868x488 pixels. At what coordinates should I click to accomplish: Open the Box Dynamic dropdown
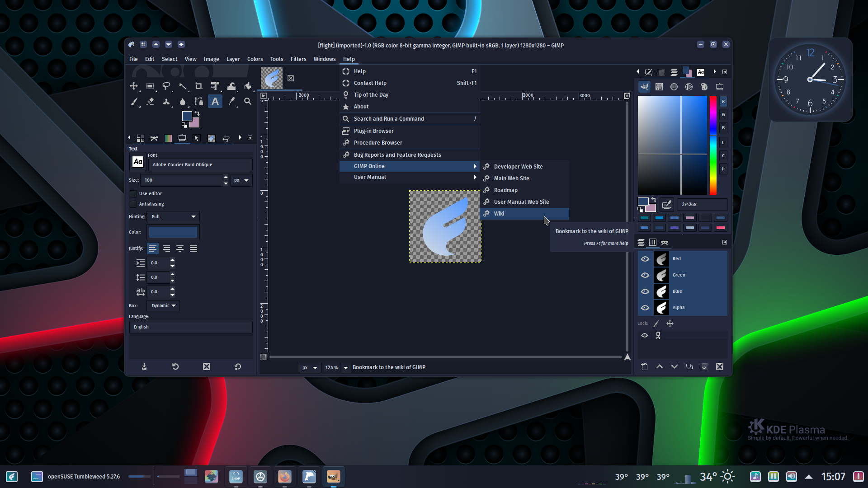[x=163, y=306]
